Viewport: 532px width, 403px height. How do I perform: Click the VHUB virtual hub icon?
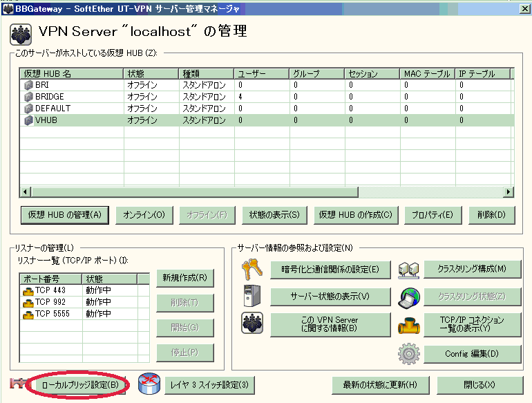[x=28, y=120]
